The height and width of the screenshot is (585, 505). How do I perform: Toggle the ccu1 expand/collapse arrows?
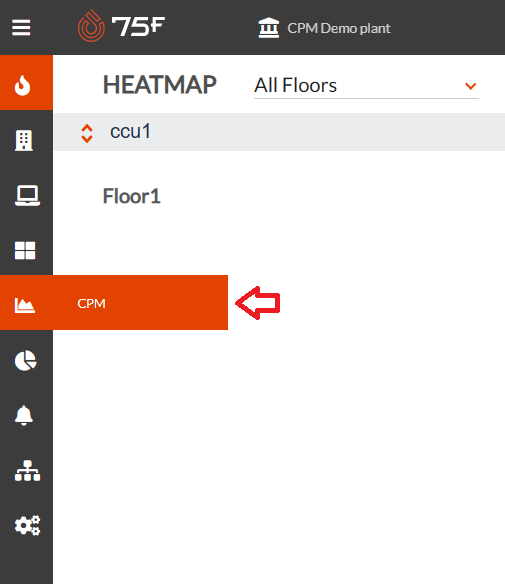click(87, 133)
